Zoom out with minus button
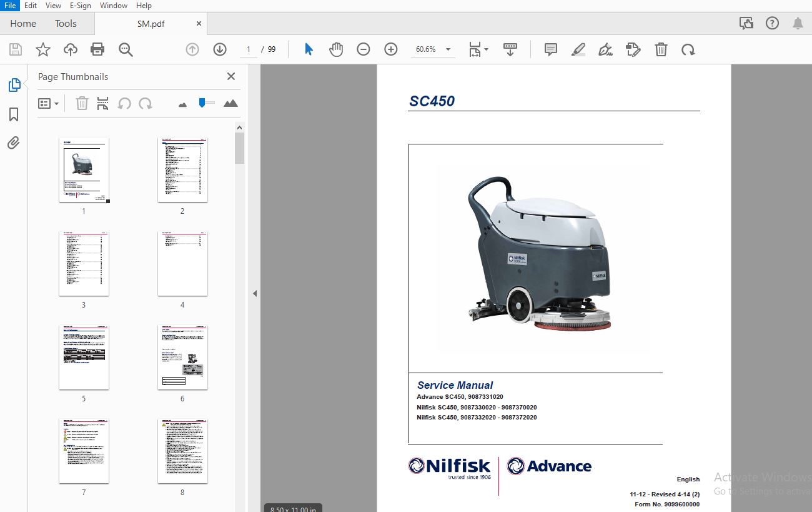Image resolution: width=812 pixels, height=512 pixels. coord(364,49)
